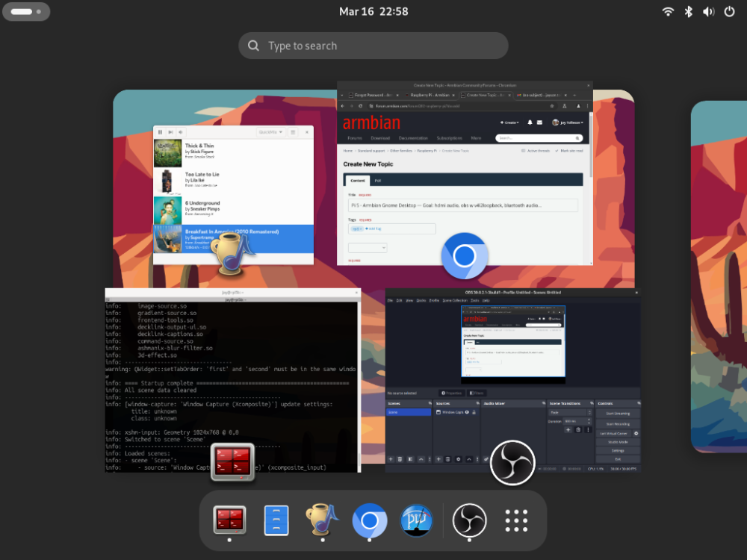Select the terminal window preview
This screenshot has height=560, width=747.
233,381
